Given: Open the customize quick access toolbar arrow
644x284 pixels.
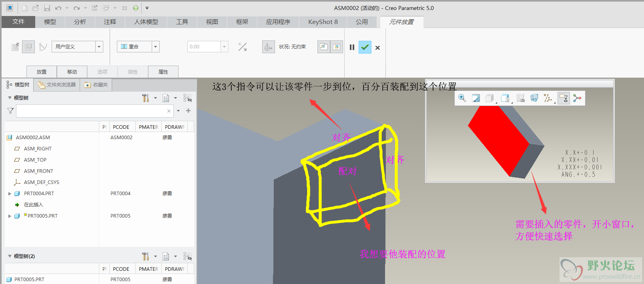Looking at the screenshot, I should coord(147,8).
